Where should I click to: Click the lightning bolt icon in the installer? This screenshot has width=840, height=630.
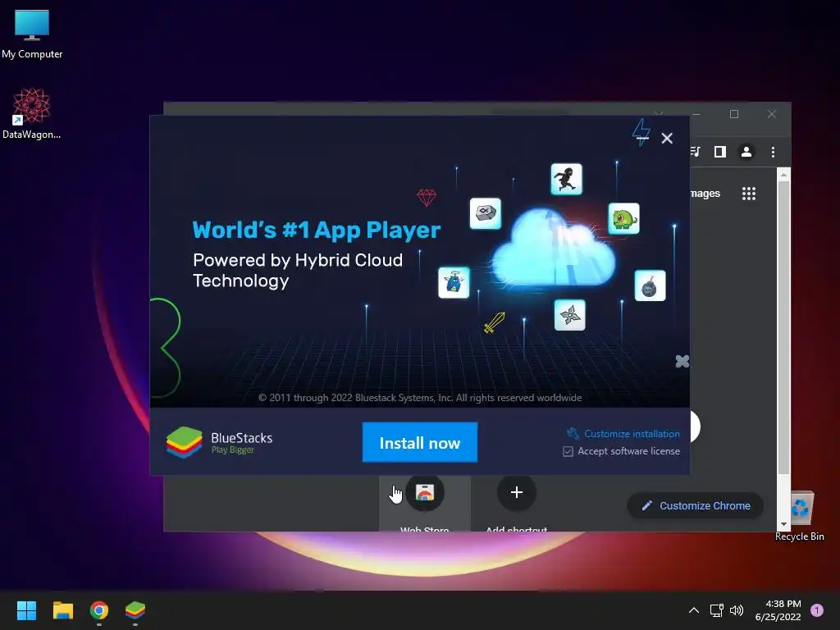(x=641, y=132)
